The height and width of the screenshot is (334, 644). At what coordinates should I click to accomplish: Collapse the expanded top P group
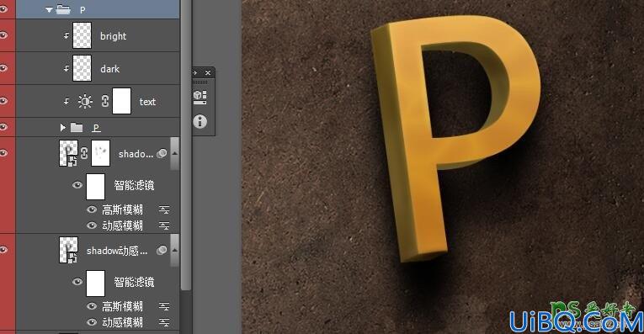(x=50, y=9)
